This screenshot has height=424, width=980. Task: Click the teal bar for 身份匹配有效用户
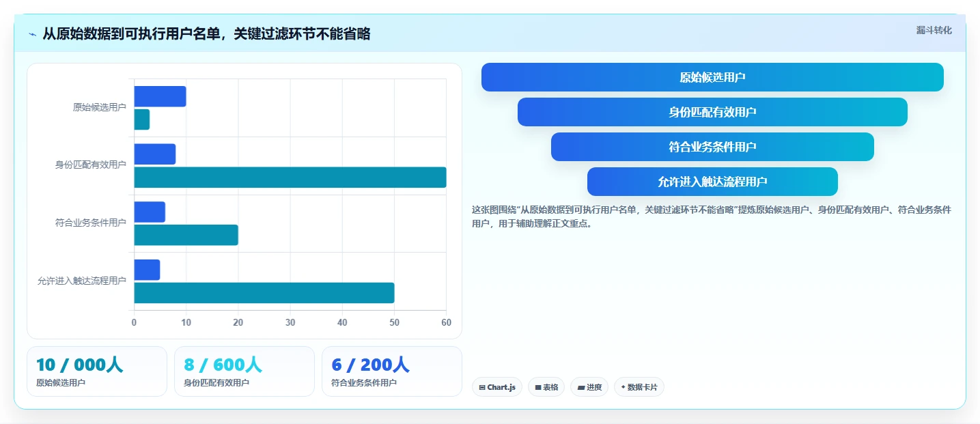[x=290, y=178]
